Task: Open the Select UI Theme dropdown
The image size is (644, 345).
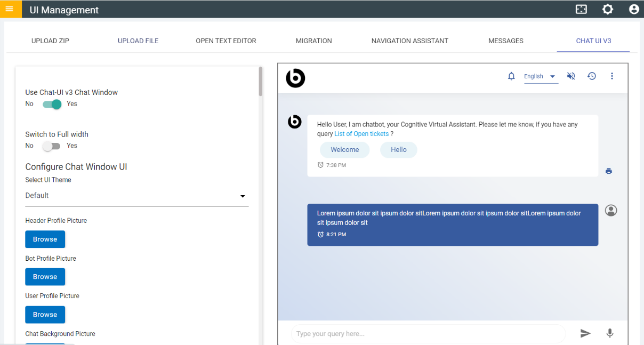Action: 136,196
